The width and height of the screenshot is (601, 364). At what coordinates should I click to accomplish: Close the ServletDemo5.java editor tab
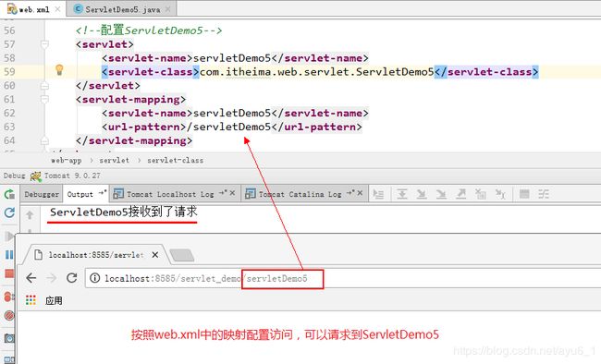168,9
